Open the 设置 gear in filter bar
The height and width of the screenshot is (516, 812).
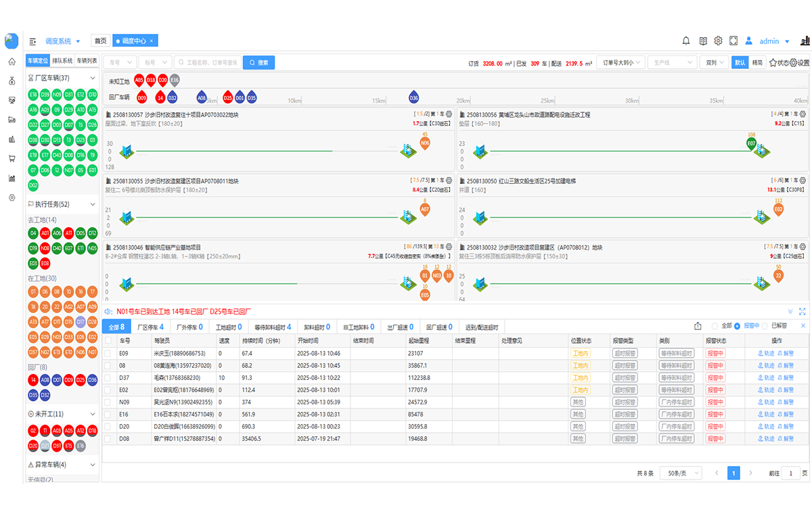click(799, 63)
